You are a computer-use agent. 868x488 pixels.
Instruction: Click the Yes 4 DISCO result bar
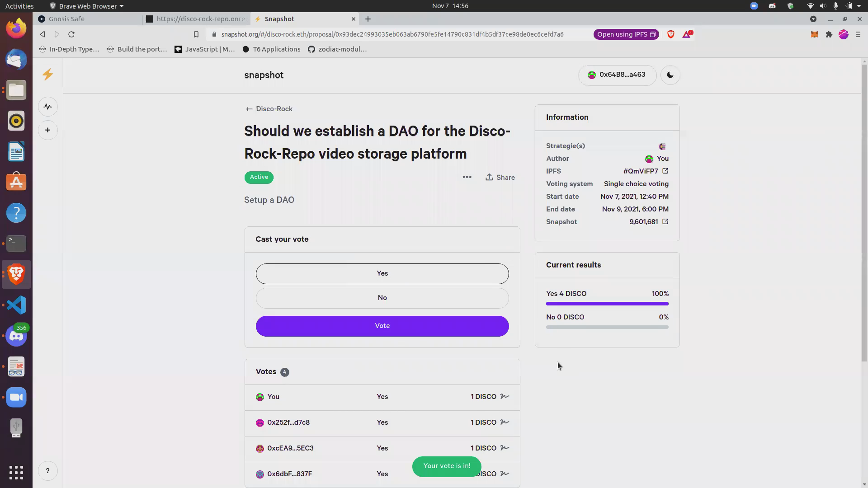pos(607,304)
